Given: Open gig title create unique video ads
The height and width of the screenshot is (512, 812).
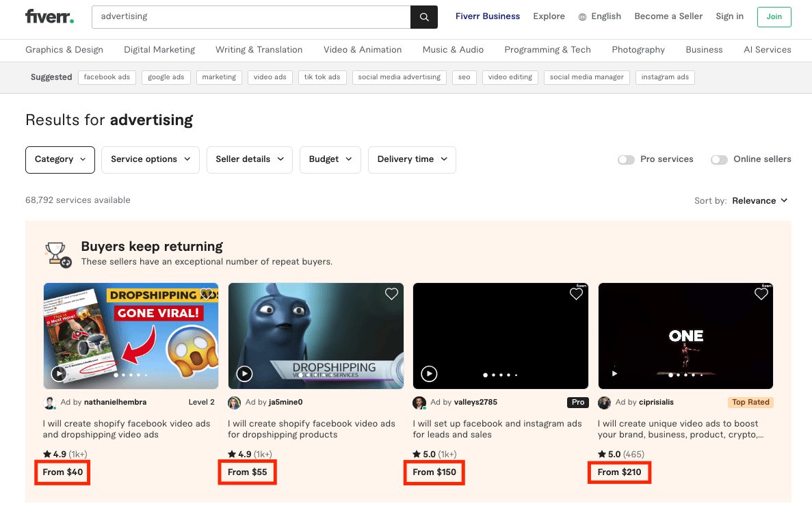Looking at the screenshot, I should [x=681, y=429].
